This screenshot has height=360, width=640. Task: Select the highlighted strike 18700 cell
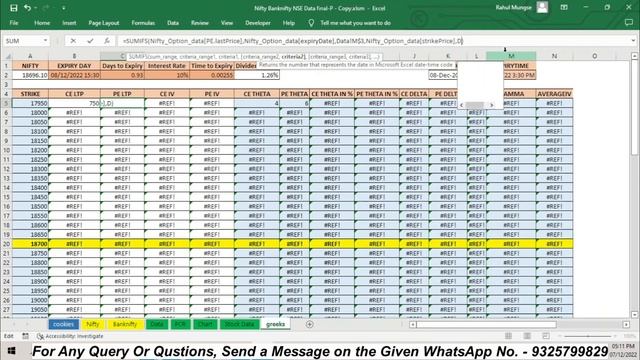(30, 244)
